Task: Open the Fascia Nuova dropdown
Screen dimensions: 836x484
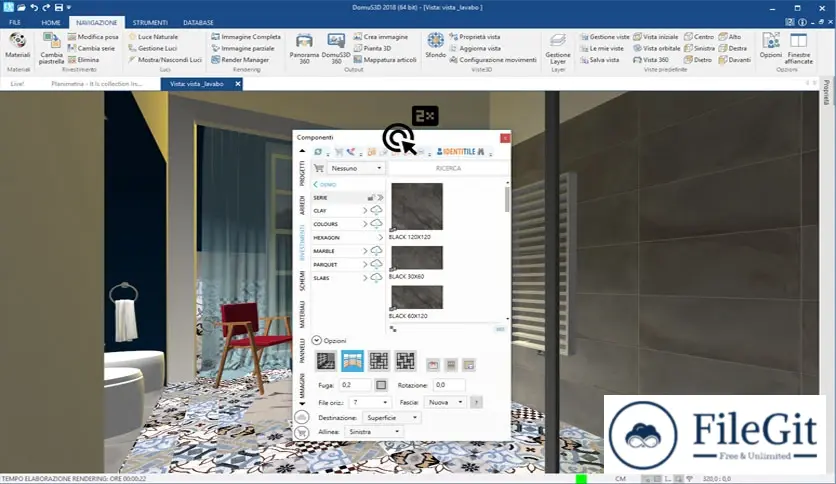Action: [x=445, y=402]
